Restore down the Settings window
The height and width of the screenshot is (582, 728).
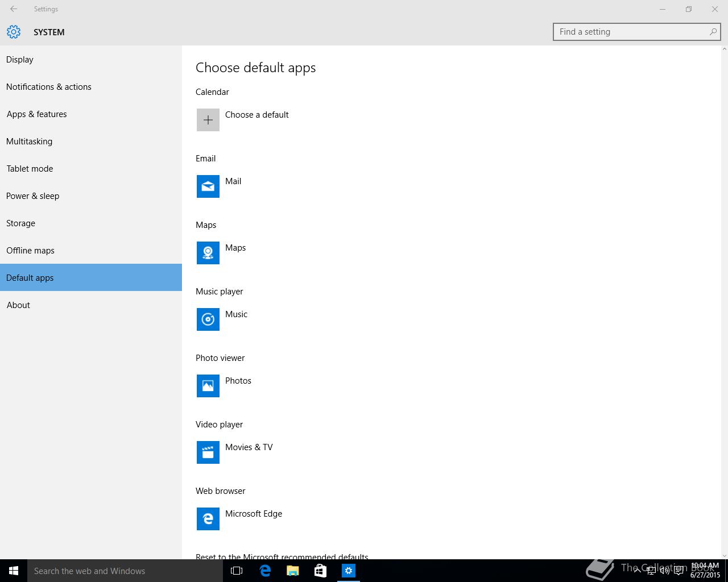point(689,9)
